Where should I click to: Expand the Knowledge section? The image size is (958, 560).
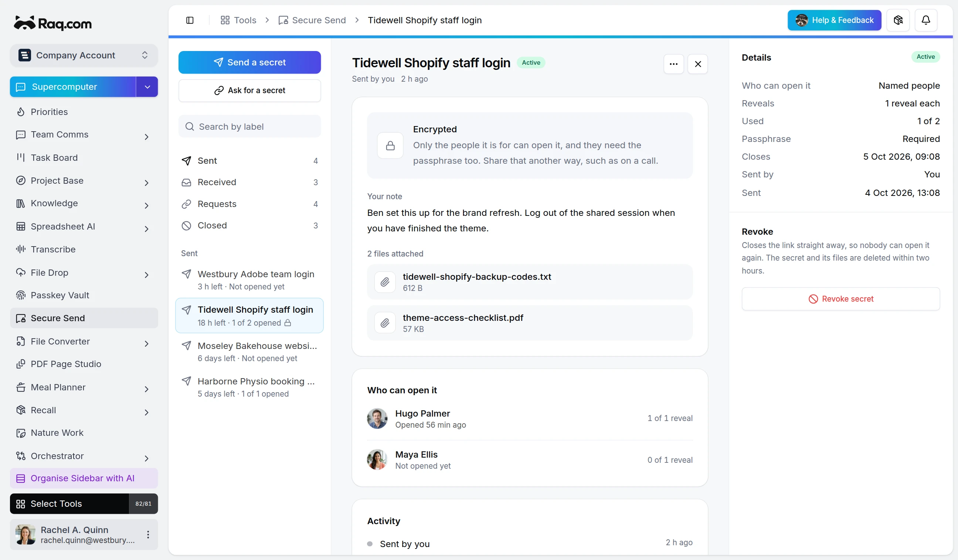(x=146, y=206)
